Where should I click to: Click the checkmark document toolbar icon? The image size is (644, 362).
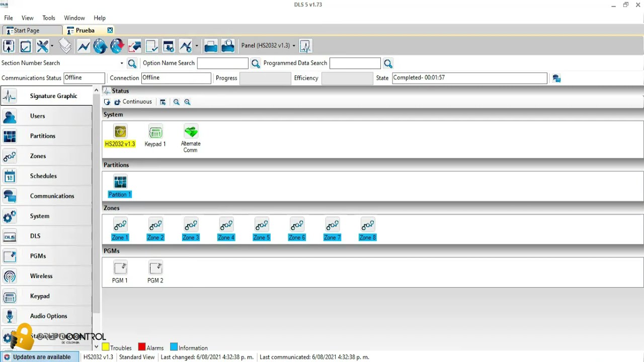(x=26, y=46)
